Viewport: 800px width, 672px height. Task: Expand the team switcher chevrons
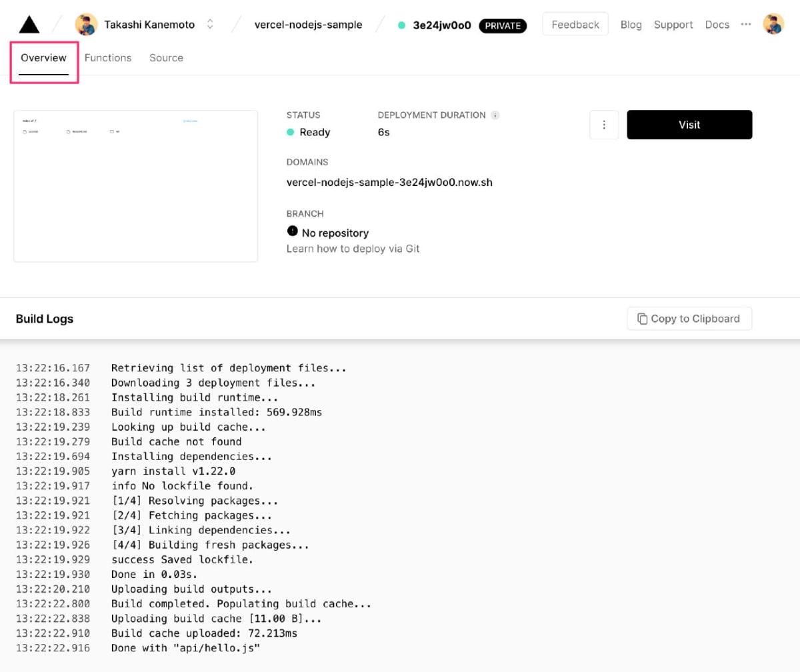[210, 25]
